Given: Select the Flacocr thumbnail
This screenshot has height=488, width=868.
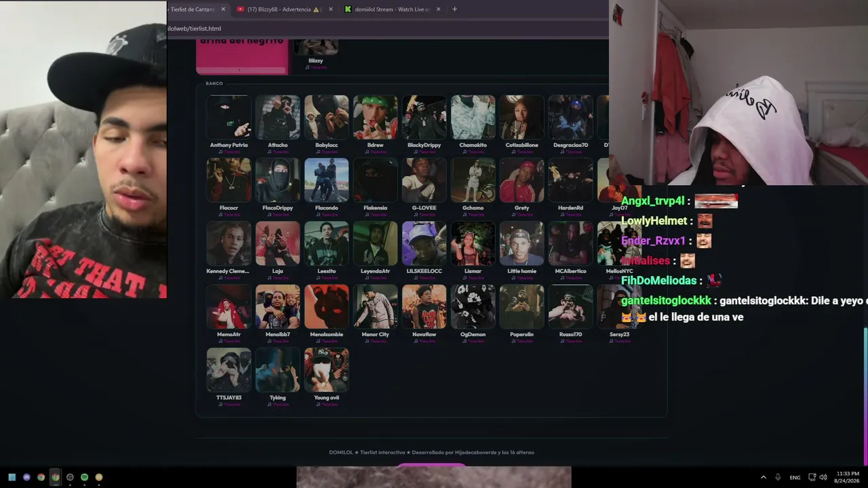Looking at the screenshot, I should (x=229, y=180).
